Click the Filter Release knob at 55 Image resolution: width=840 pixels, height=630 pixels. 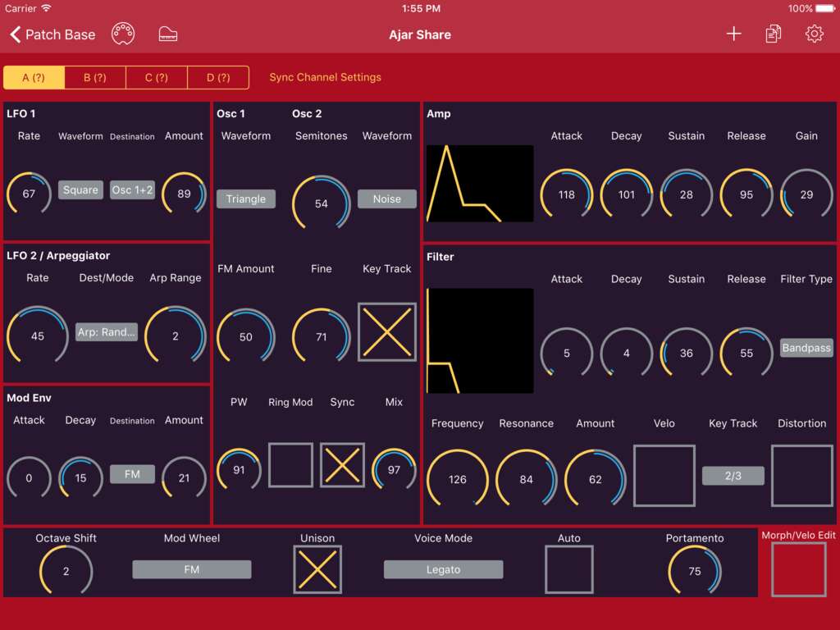point(746,353)
